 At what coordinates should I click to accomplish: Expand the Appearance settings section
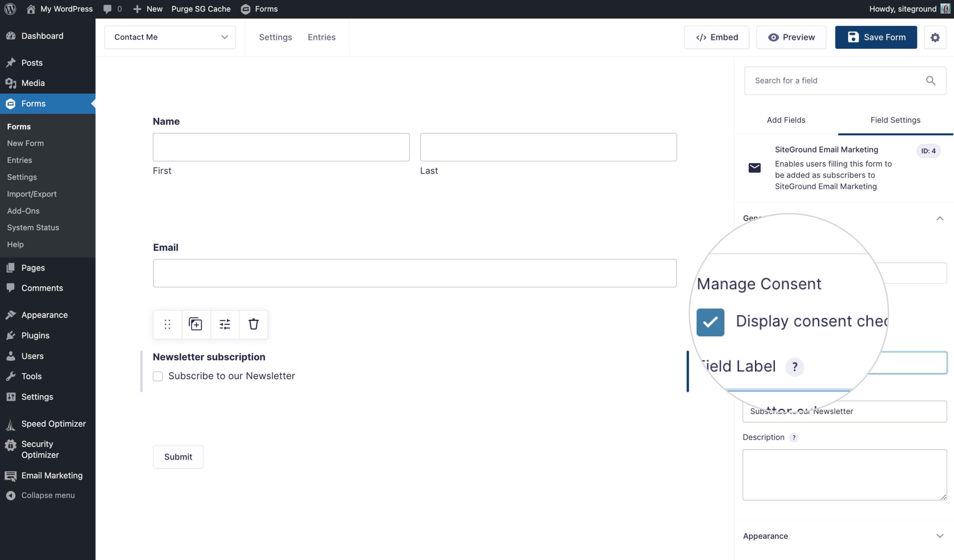(x=844, y=536)
